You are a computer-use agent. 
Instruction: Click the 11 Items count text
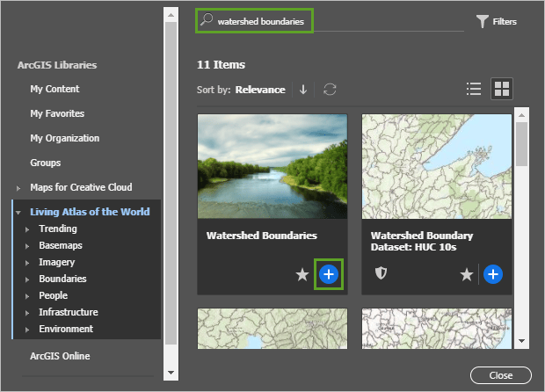pos(221,65)
